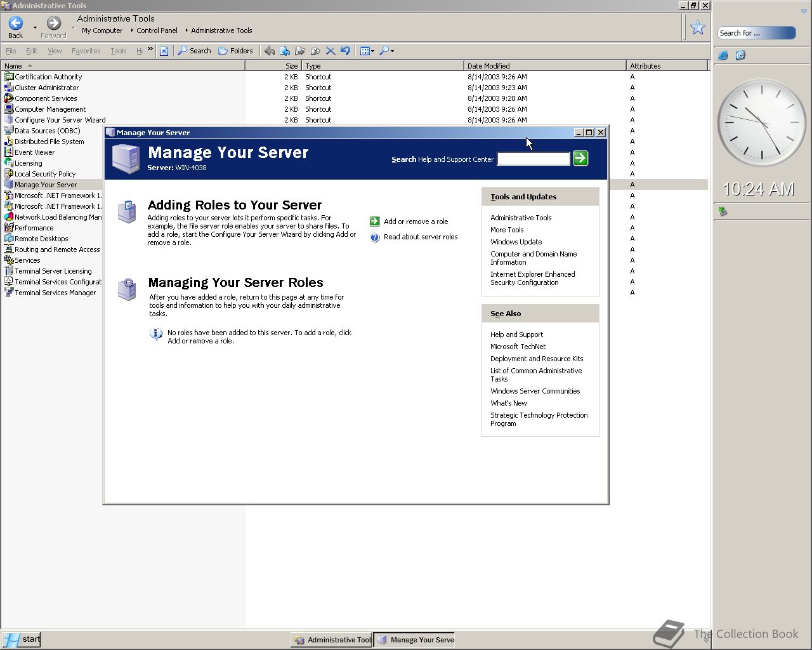Open Administrative Tools link in Manage Your Server
This screenshot has height=650, width=812.
point(521,218)
